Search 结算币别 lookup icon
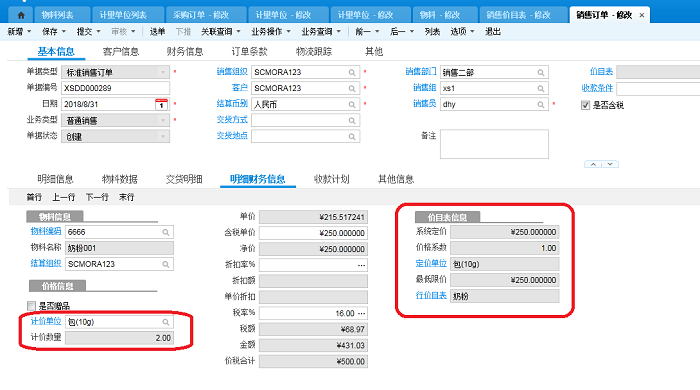Viewport: 700px width, 390px height. (x=352, y=104)
